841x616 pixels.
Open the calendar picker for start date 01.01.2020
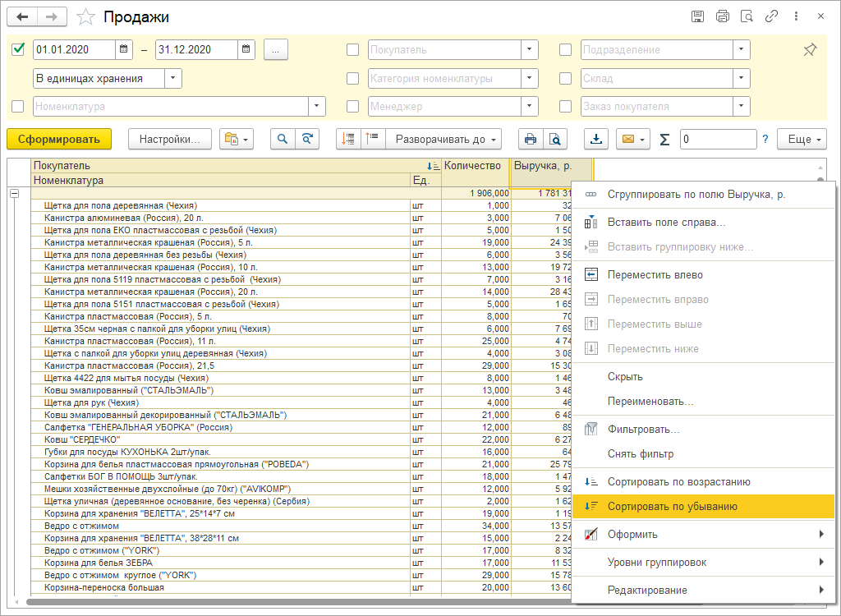pyautogui.click(x=124, y=50)
